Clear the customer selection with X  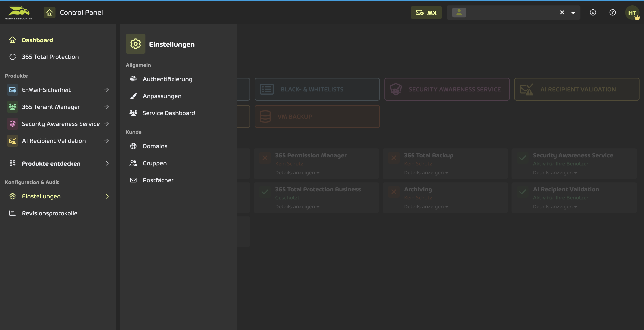[562, 13]
